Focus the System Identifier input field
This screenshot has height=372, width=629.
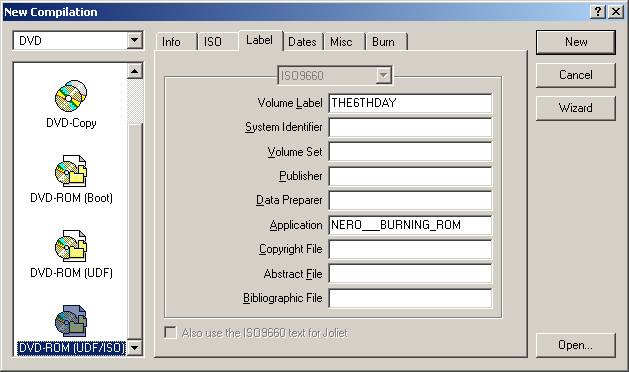coord(410,127)
